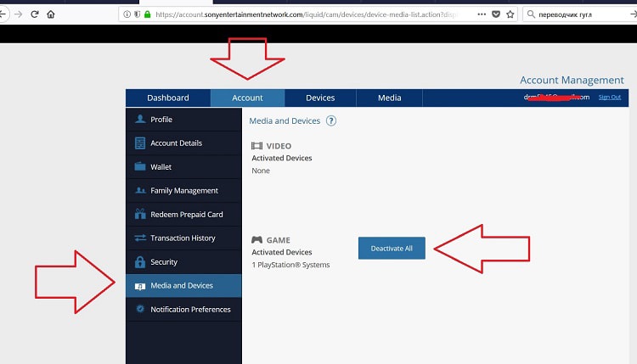637x364 pixels.
Task: Click the Wallet icon in sidebar
Action: tap(140, 166)
